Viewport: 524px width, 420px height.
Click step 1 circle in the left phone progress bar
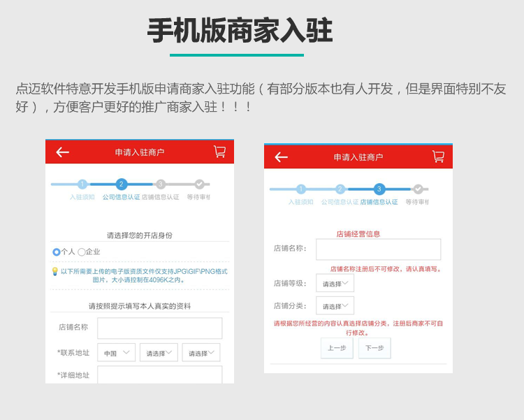82,184
